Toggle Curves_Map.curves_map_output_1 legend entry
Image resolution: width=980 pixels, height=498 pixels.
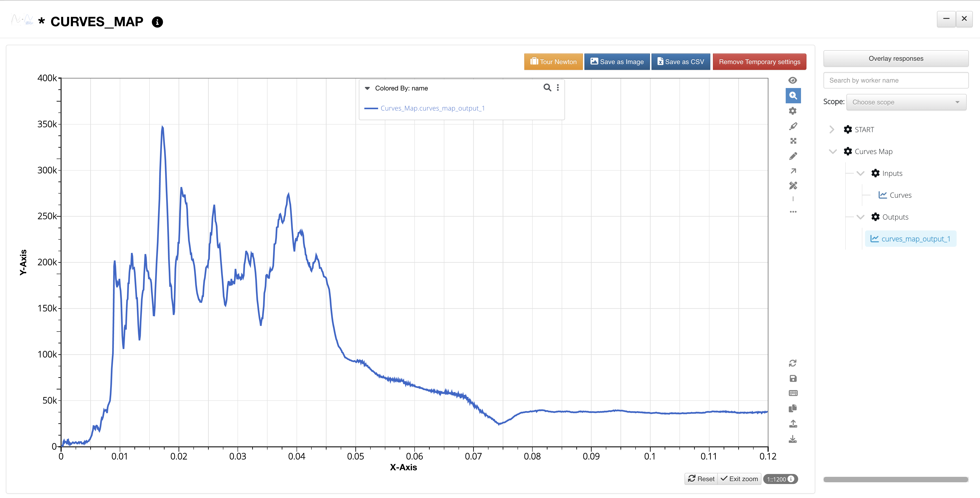(x=432, y=108)
